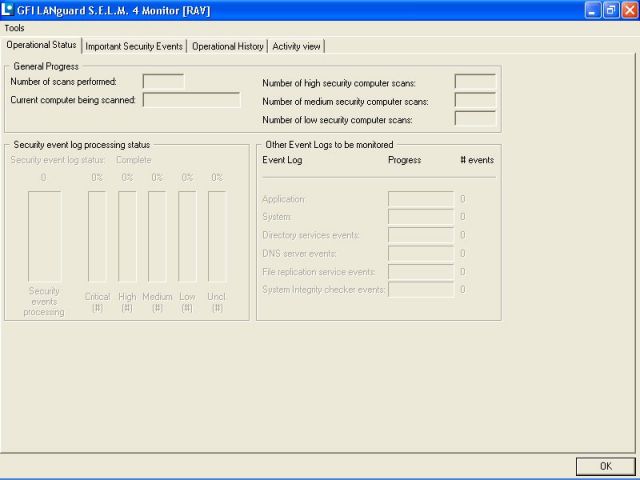
Task: Click the OK button
Action: pos(606,466)
